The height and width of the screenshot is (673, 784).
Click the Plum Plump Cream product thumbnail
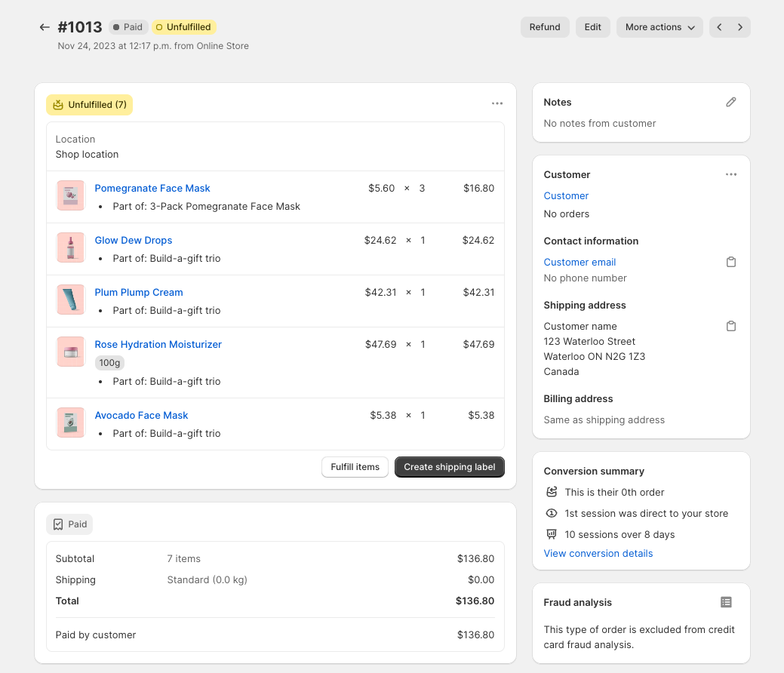pyautogui.click(x=71, y=300)
